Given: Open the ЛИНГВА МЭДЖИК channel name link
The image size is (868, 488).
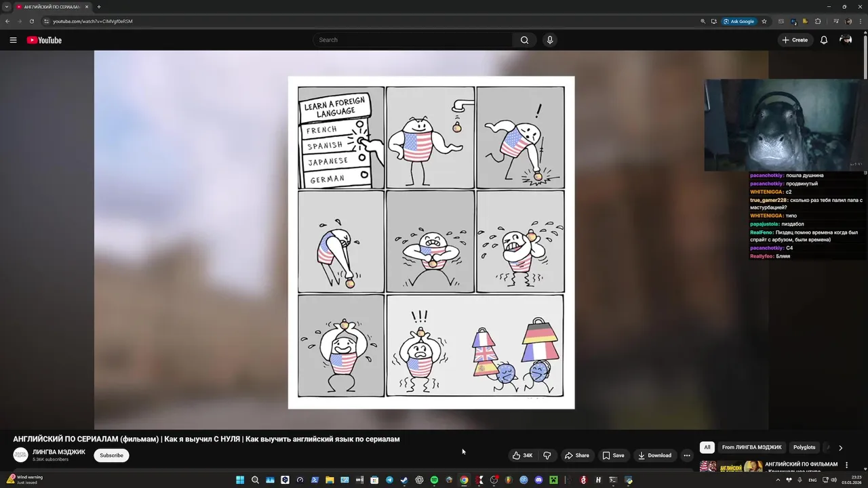Looking at the screenshot, I should [x=59, y=452].
